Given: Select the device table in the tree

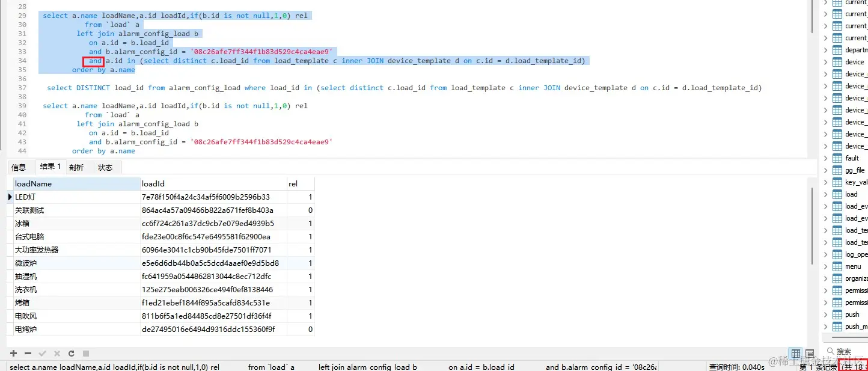Looking at the screenshot, I should point(854,62).
